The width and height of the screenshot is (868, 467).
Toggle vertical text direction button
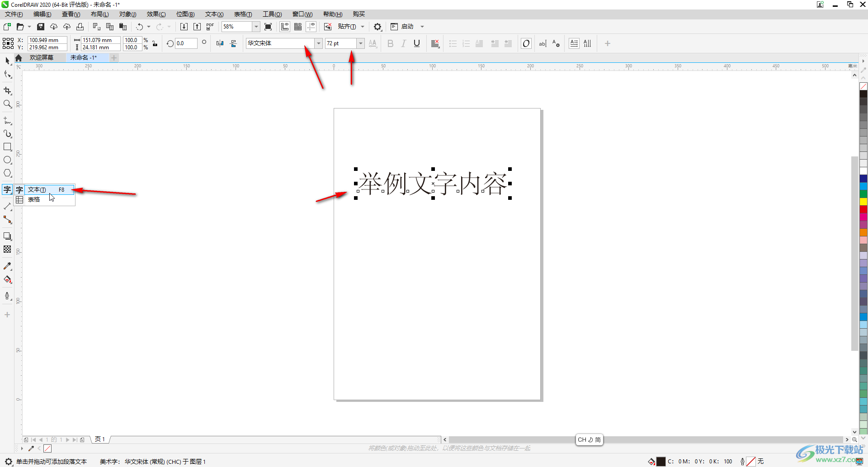coord(587,43)
